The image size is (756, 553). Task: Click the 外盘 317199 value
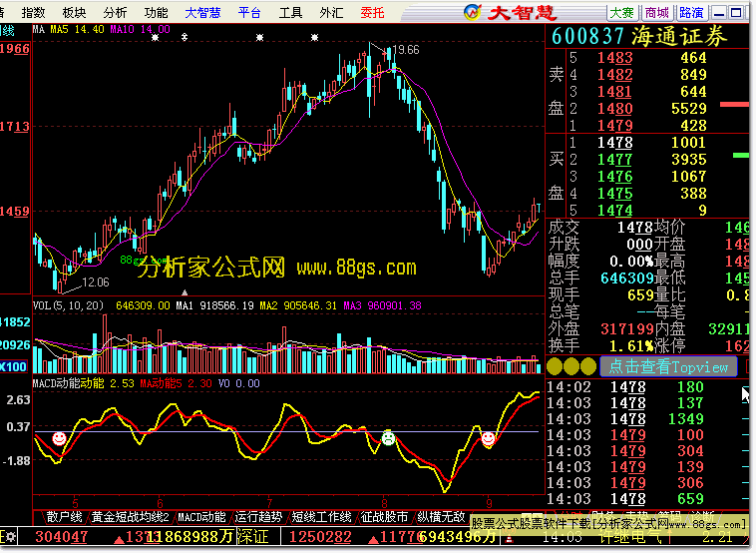(x=626, y=329)
